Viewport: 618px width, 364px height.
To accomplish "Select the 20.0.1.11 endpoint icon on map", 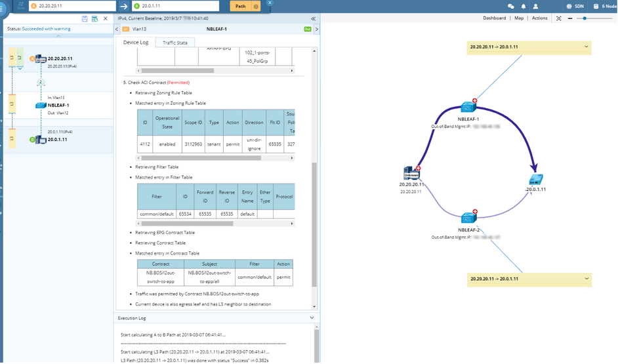I will [535, 179].
